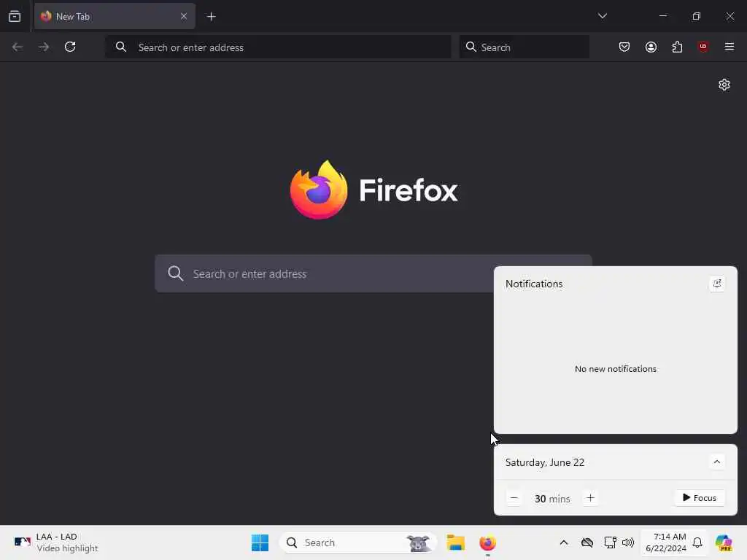Reload the current page
This screenshot has height=560, width=747.
70,47
